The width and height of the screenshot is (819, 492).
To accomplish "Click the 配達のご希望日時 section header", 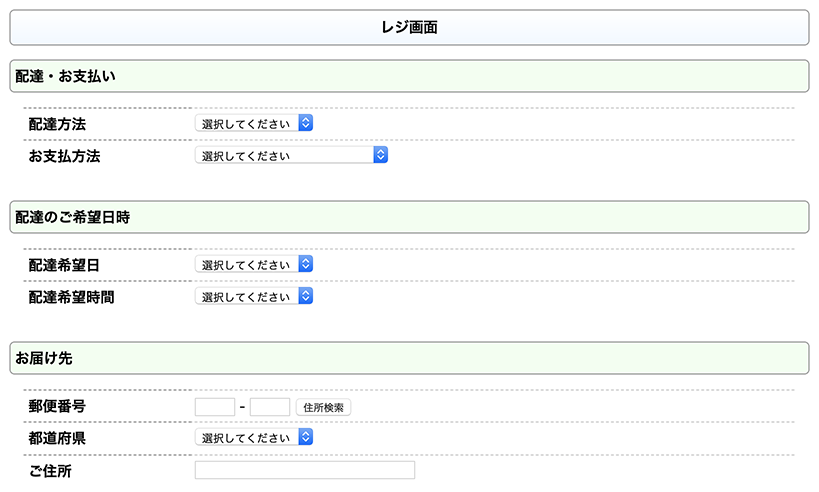I will (409, 217).
